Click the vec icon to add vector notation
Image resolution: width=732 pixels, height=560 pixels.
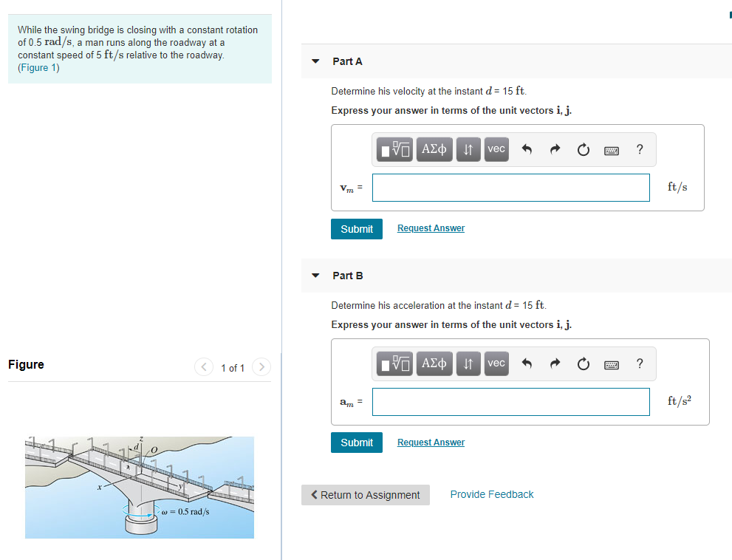tap(496, 149)
